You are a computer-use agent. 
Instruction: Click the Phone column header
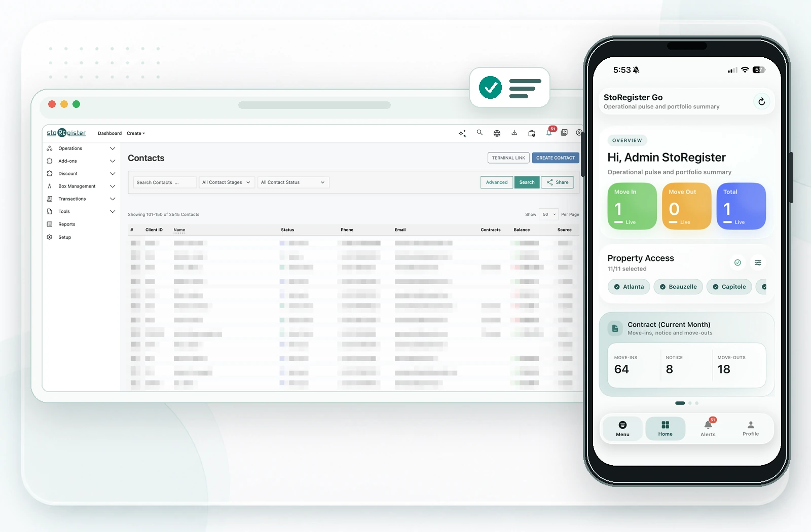coord(347,230)
